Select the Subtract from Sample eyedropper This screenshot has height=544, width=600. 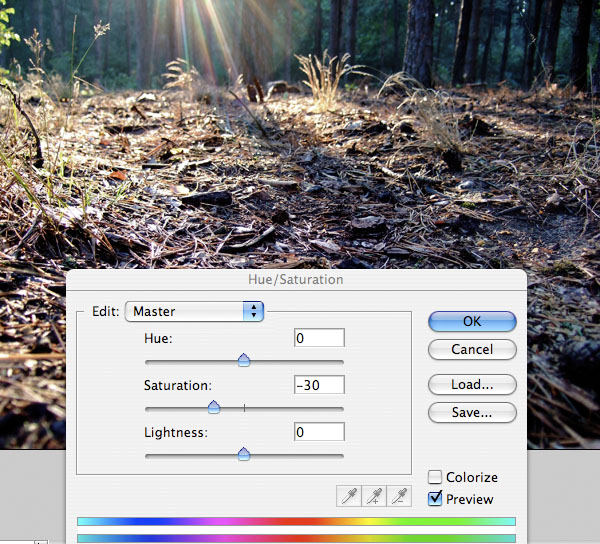[399, 496]
